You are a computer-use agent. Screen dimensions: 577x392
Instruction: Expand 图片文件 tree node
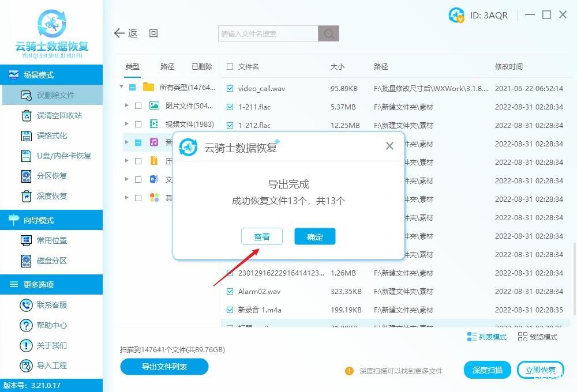pos(126,105)
